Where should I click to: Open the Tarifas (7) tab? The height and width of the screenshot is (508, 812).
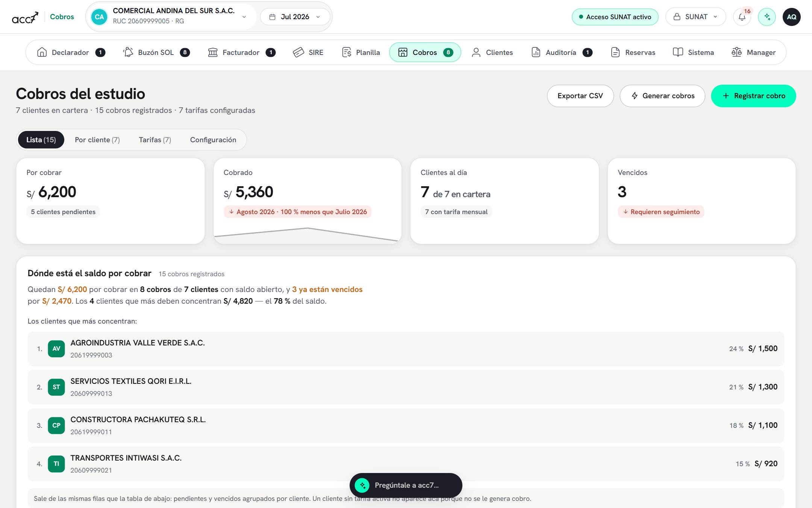(x=155, y=140)
